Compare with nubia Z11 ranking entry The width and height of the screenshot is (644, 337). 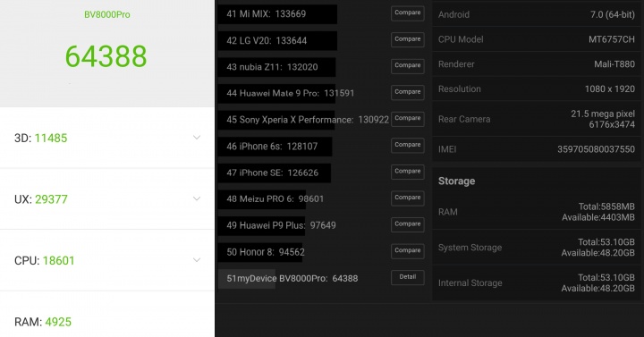(408, 65)
